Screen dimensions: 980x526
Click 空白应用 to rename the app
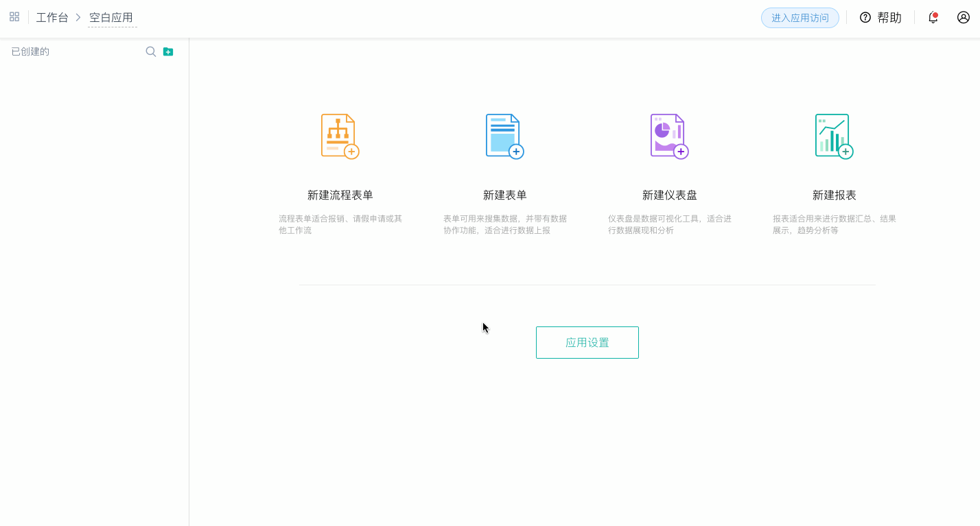(110, 17)
